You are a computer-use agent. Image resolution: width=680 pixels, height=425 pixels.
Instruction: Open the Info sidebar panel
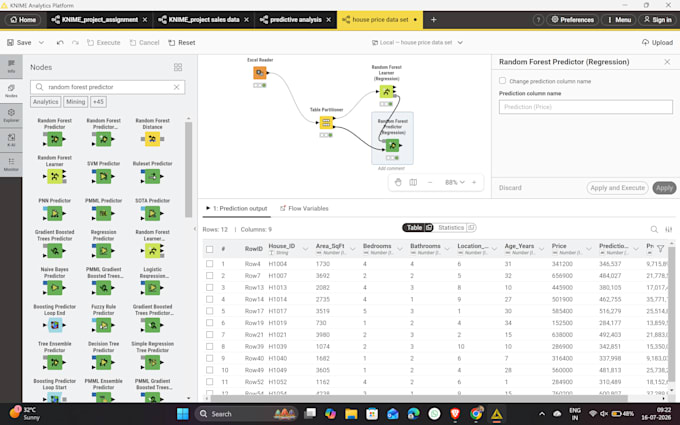[11, 66]
